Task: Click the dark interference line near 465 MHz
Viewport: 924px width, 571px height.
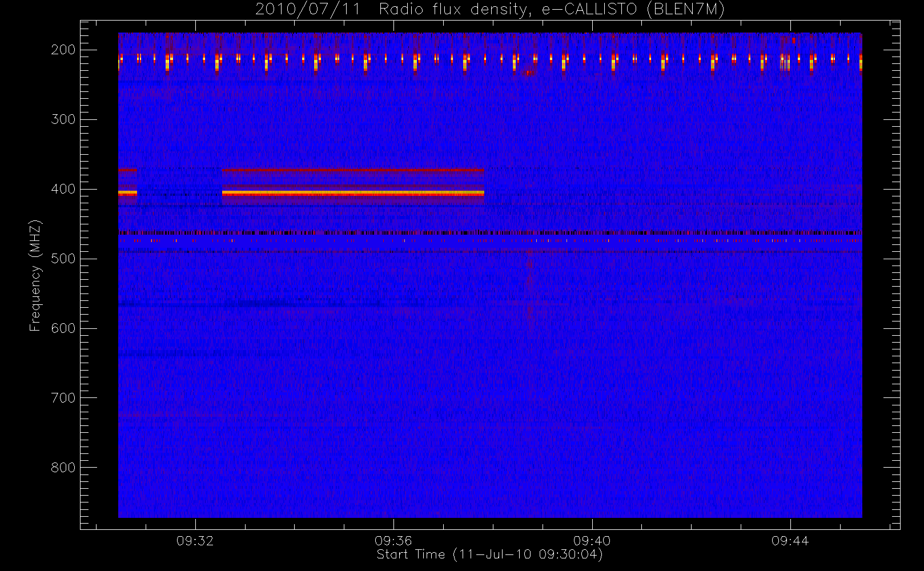Action: pyautogui.click(x=490, y=232)
